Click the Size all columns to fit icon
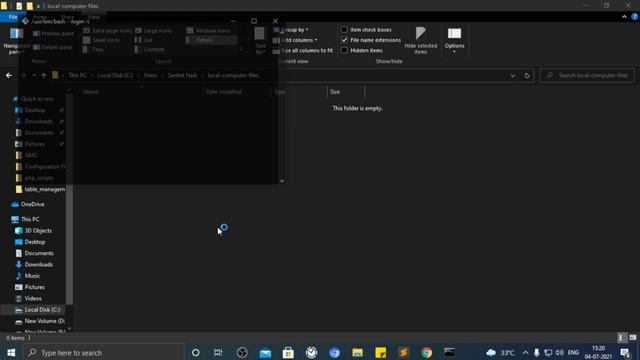 (x=276, y=51)
